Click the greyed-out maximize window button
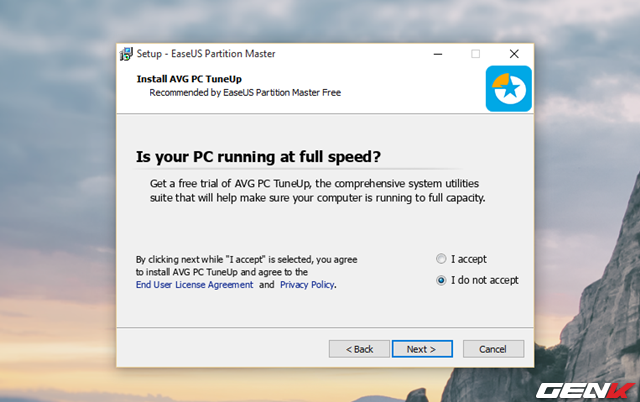This screenshot has width=640, height=402. point(476,54)
